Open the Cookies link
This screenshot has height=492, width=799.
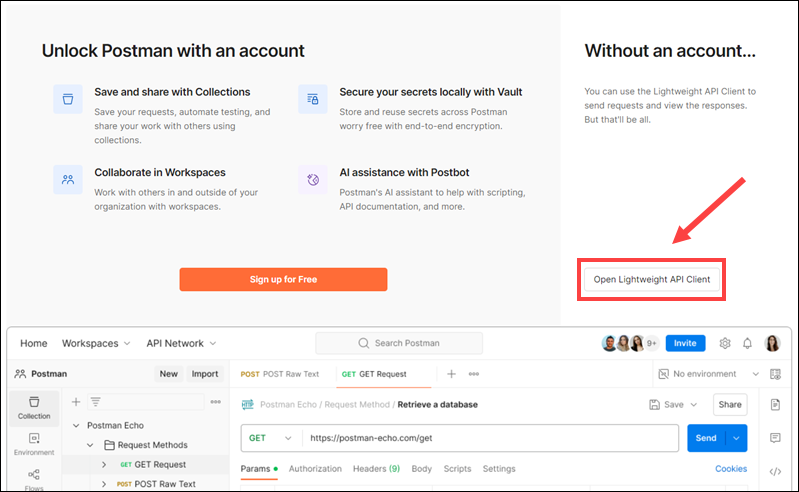731,469
